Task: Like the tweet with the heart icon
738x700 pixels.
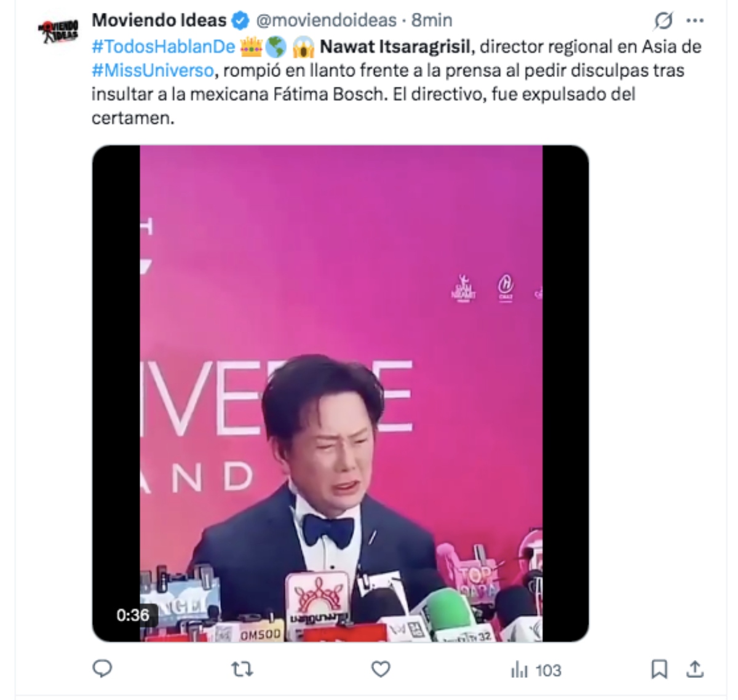Action: 381,669
